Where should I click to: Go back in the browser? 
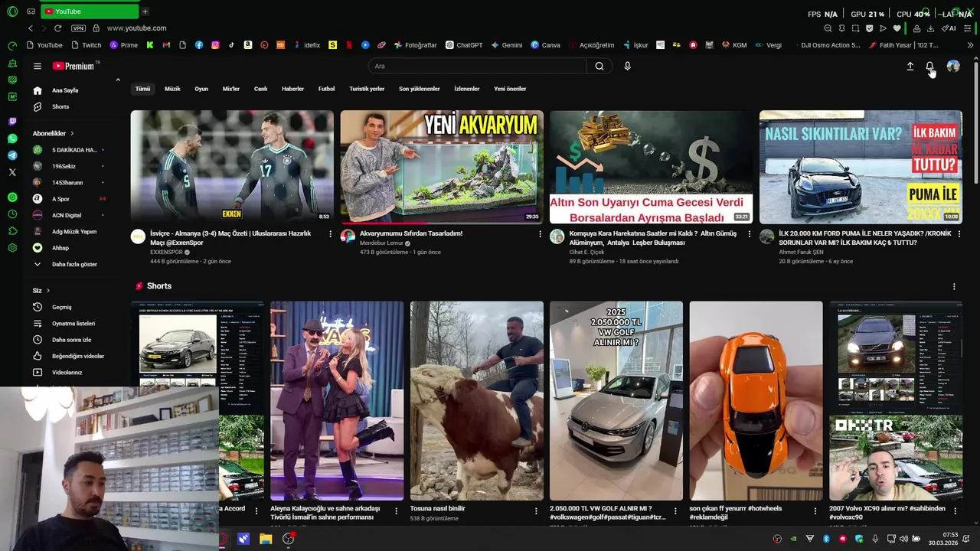click(x=31, y=28)
